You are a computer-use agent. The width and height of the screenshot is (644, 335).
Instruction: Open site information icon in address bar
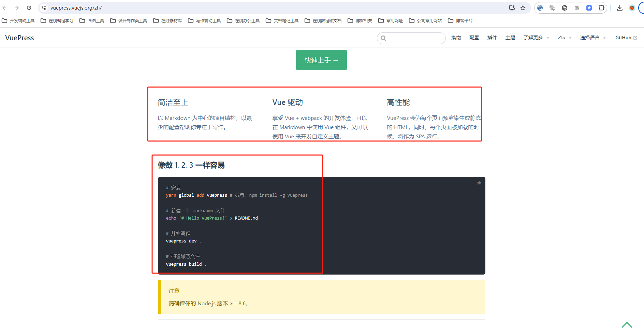[x=44, y=8]
